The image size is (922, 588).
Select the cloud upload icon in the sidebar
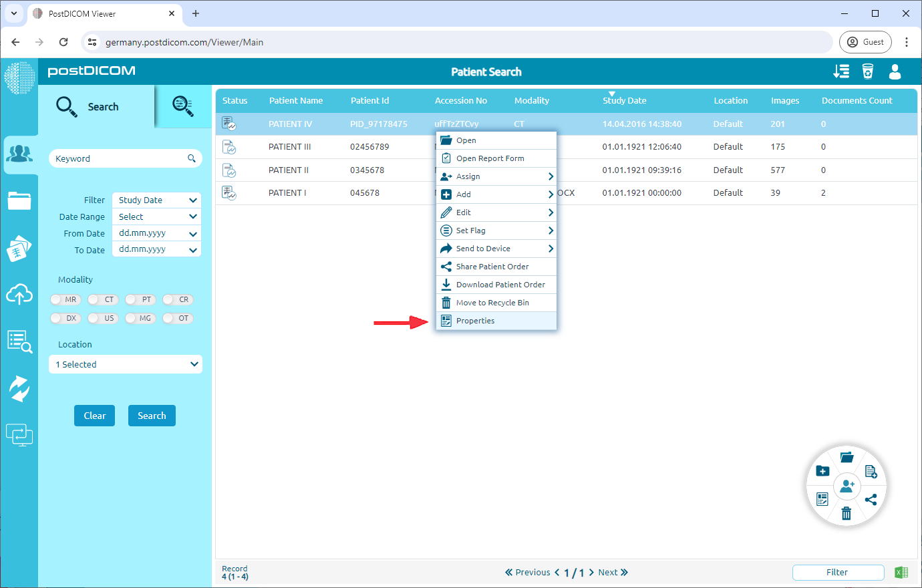click(x=20, y=294)
